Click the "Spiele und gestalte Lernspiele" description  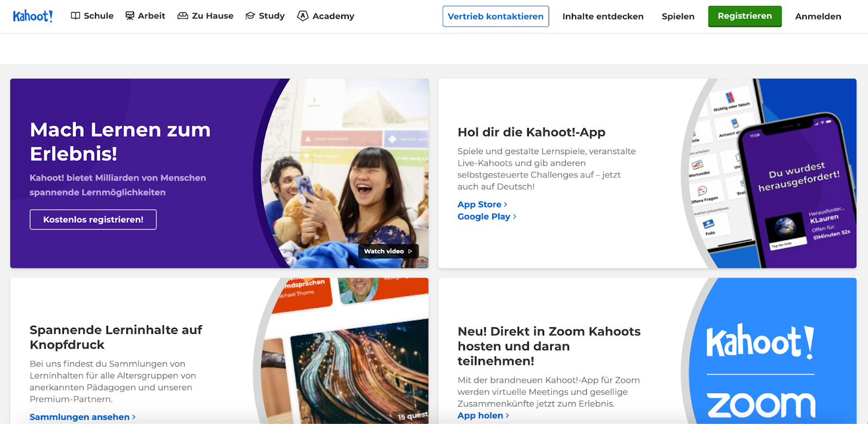[547, 169]
